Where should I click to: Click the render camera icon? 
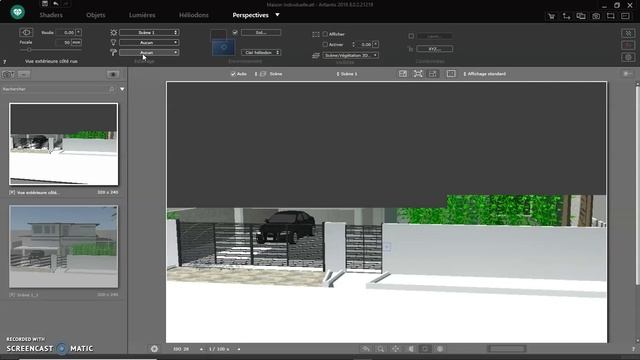(596, 16)
